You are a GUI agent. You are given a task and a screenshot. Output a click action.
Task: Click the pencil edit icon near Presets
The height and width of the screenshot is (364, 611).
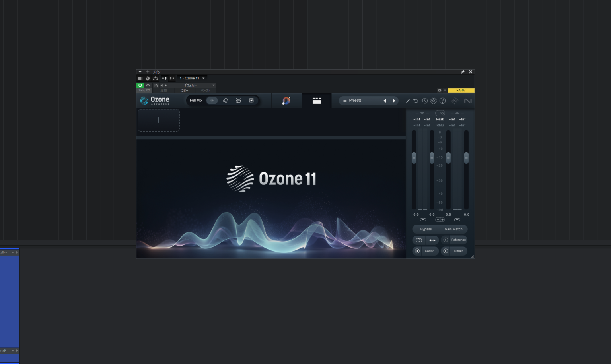[407, 101]
